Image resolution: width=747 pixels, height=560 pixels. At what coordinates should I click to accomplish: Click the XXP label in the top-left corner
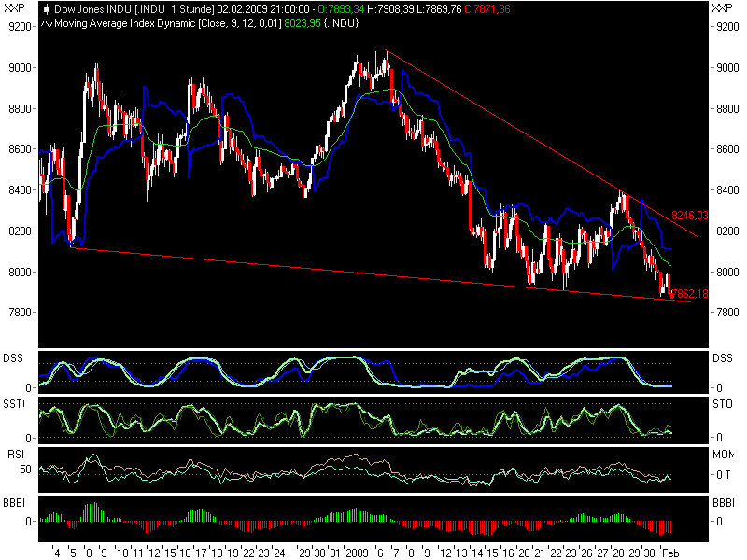[x=13, y=7]
